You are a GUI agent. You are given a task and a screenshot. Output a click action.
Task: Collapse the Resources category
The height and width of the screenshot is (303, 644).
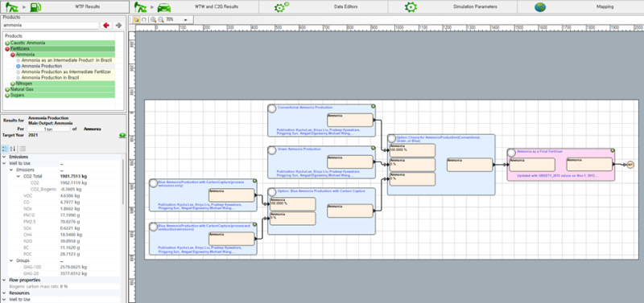coord(4,293)
